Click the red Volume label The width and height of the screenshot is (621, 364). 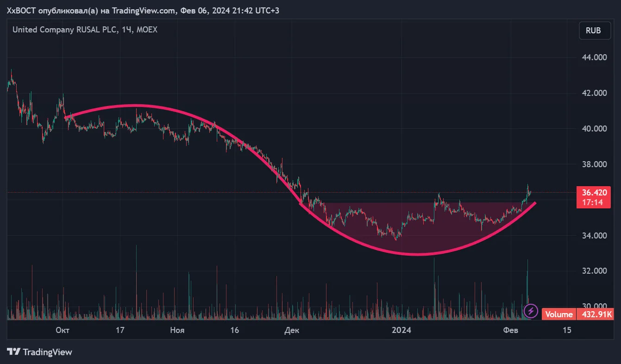(558, 314)
